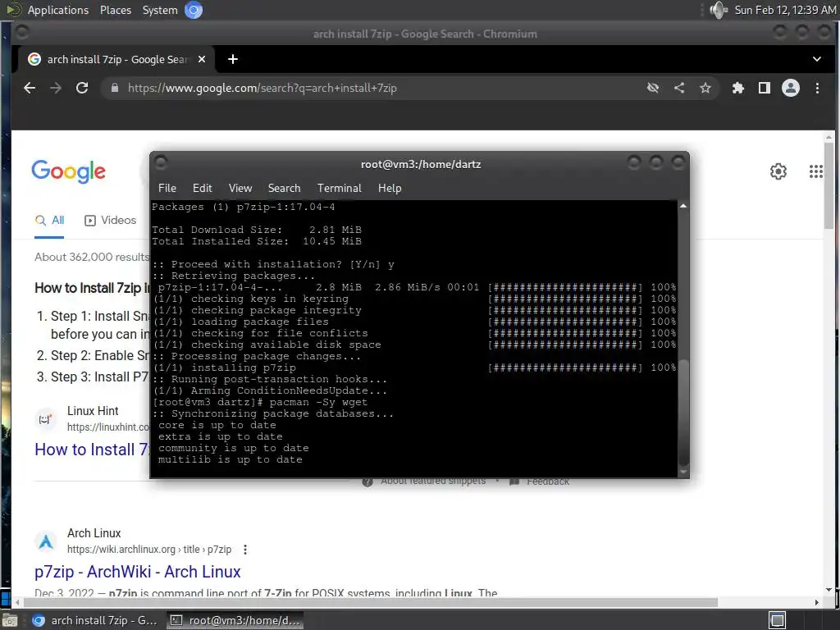Click the 'pacman -Sy wget' command line
The height and width of the screenshot is (630, 840).
[x=318, y=402]
